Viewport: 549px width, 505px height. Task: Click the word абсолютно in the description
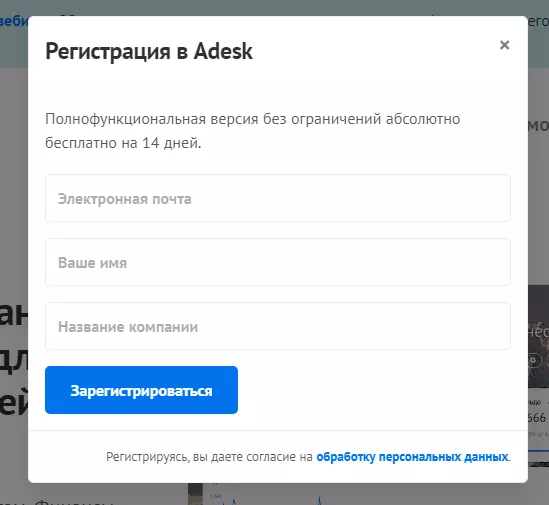point(423,119)
